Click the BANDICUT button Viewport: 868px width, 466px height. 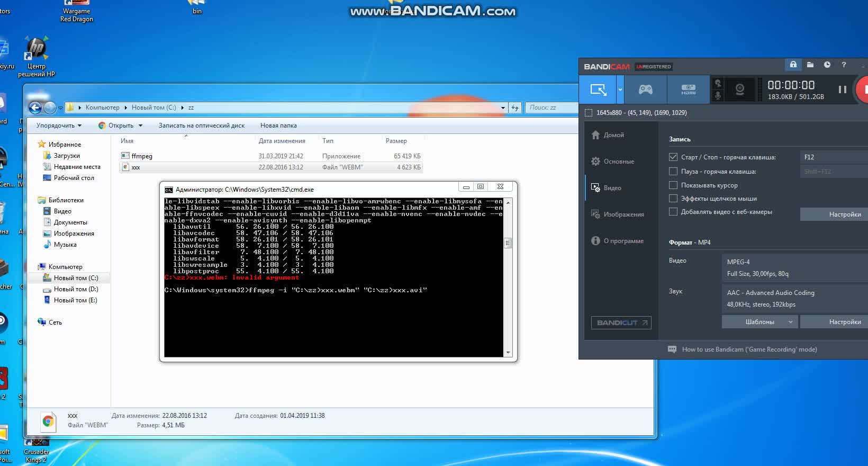(621, 322)
